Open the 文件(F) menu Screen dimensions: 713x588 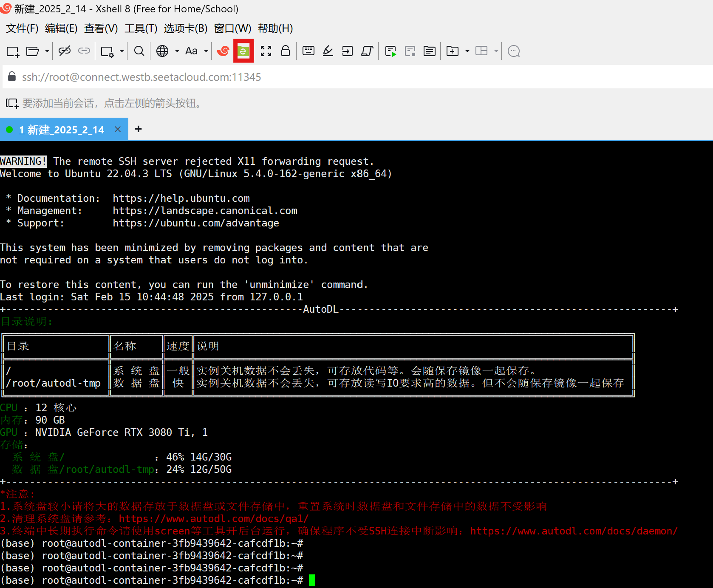(22, 28)
